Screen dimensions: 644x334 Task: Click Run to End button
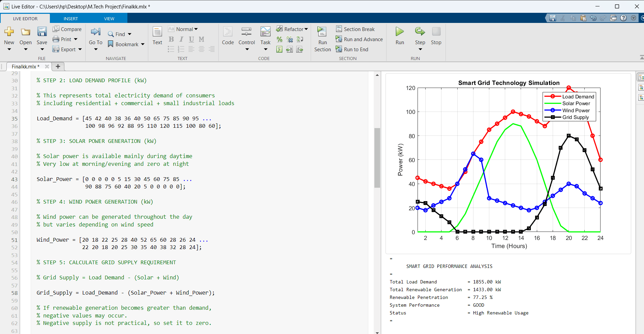coord(356,49)
